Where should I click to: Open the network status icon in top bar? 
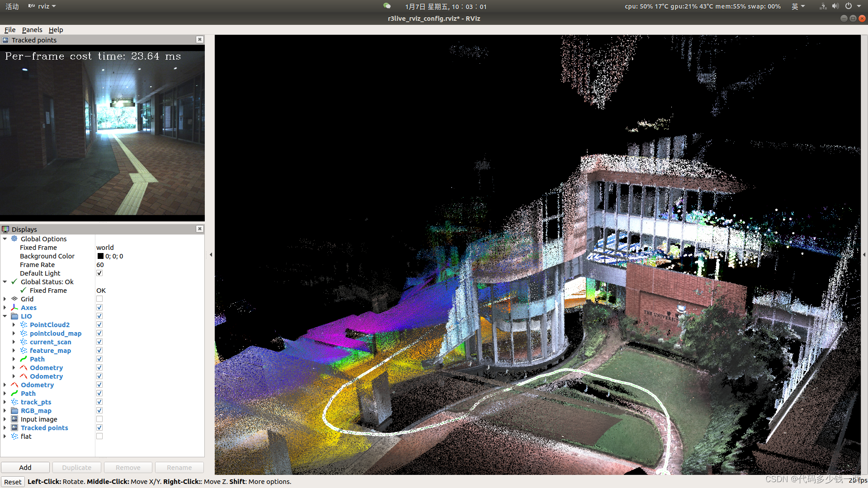pos(823,6)
